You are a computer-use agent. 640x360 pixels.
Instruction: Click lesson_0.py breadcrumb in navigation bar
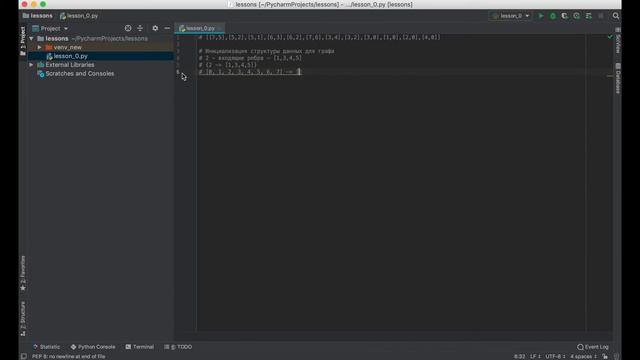coord(79,16)
